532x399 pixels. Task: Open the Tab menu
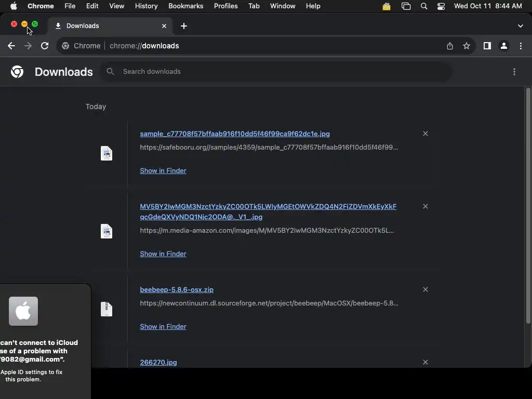[254, 6]
